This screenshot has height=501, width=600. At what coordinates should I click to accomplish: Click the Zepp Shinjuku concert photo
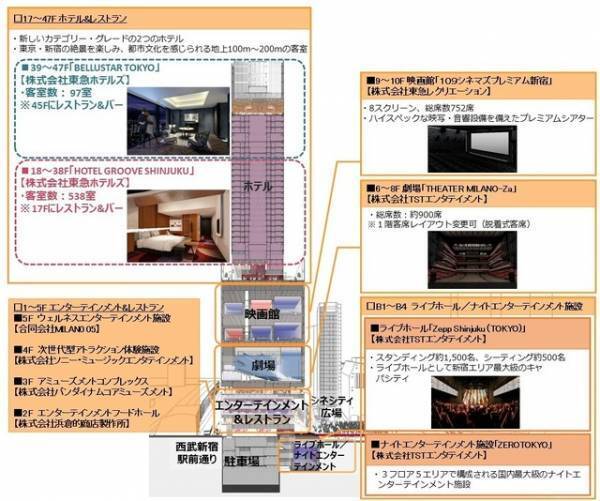point(475,402)
